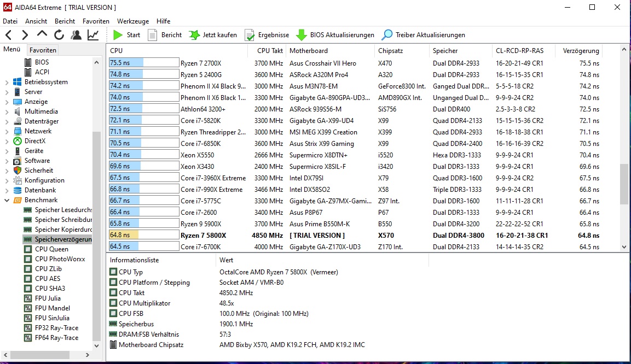The image size is (631, 364).
Task: Select the Datenbank tree item icon
Action: 18,190
